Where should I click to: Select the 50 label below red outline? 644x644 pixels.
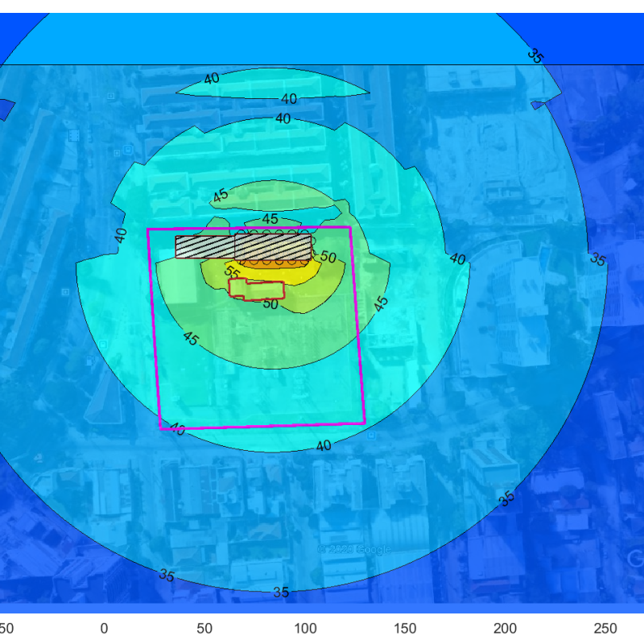(270, 305)
